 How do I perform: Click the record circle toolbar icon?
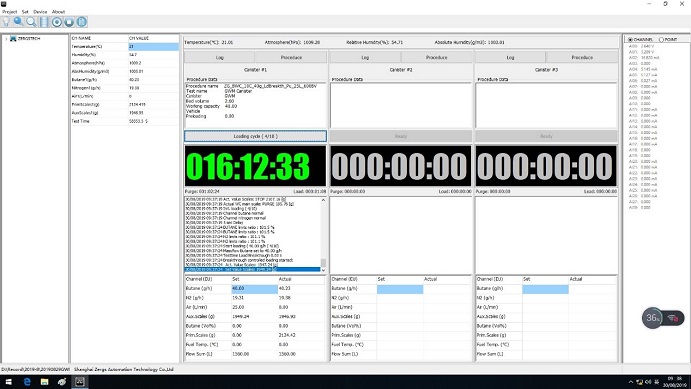57,22
